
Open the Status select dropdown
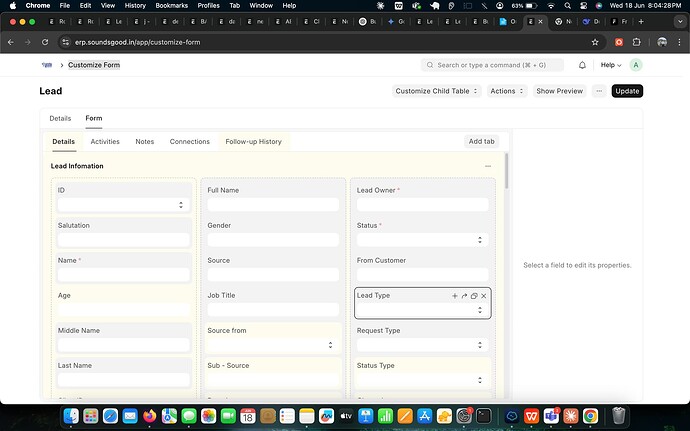pos(422,240)
